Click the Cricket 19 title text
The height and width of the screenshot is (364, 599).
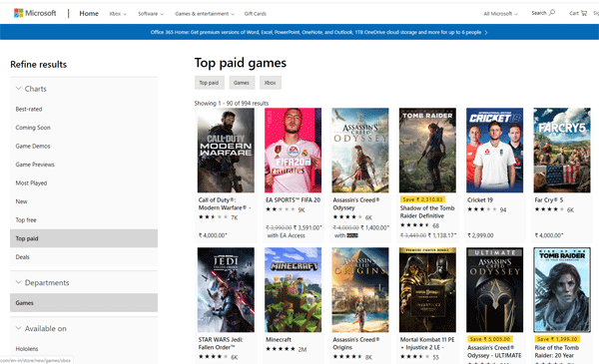point(480,199)
